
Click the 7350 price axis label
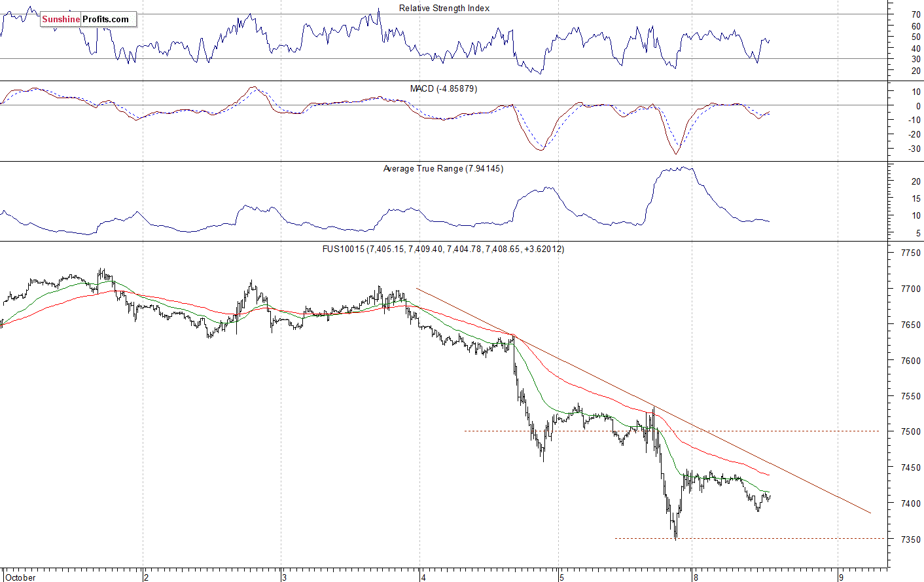pyautogui.click(x=910, y=539)
